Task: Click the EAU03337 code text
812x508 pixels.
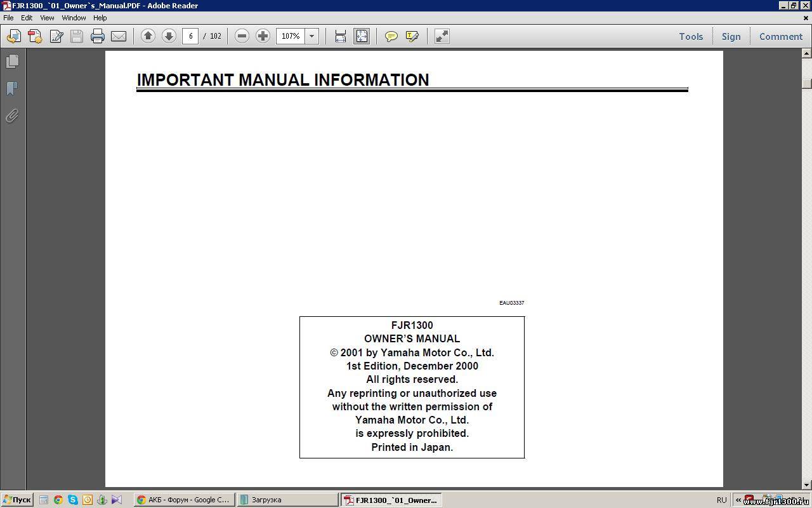Action: tap(511, 303)
